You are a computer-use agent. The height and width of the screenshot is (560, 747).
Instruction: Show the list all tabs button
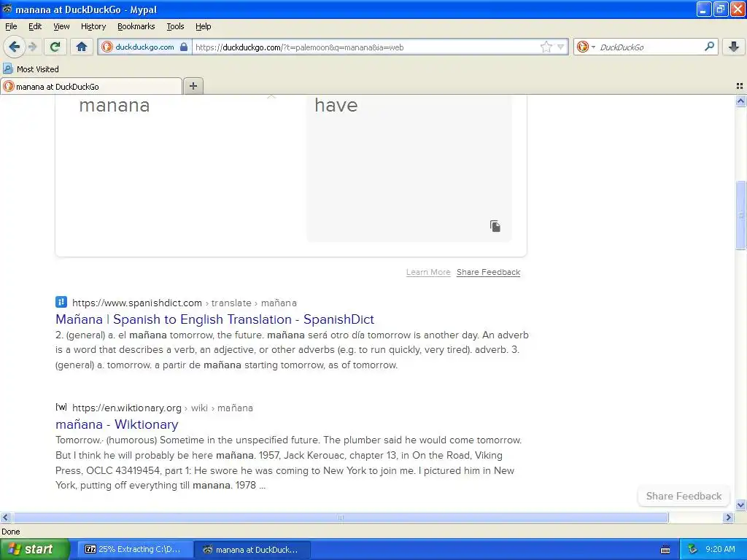click(x=740, y=86)
